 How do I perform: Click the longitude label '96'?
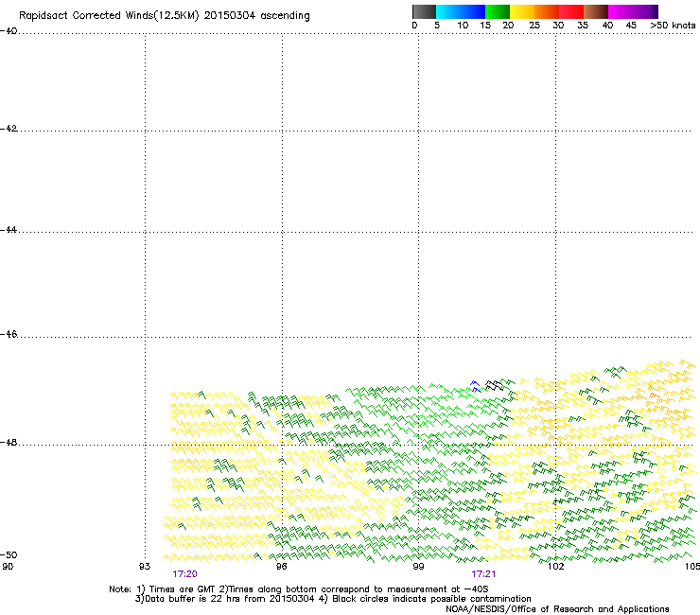[281, 567]
